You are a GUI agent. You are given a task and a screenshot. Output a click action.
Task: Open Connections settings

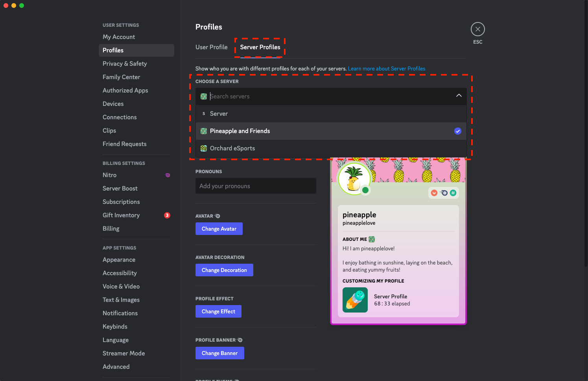[x=136, y=117]
